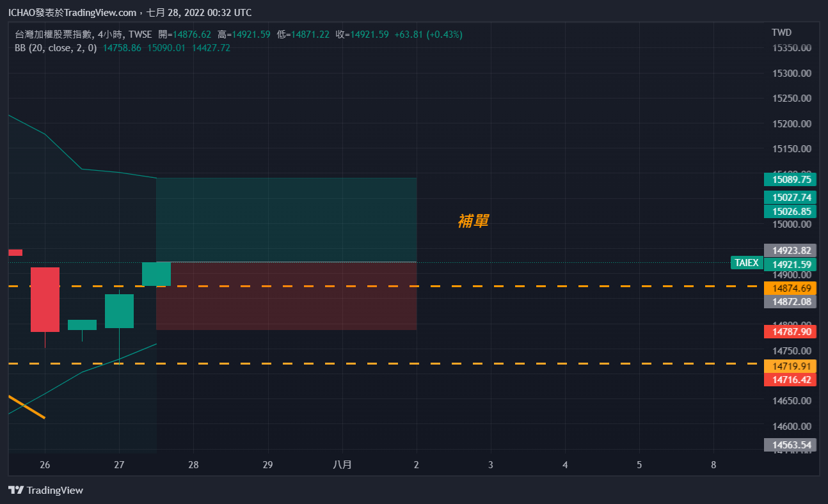Click the 14874.69 orange price label
The height and width of the screenshot is (504, 828).
click(790, 288)
